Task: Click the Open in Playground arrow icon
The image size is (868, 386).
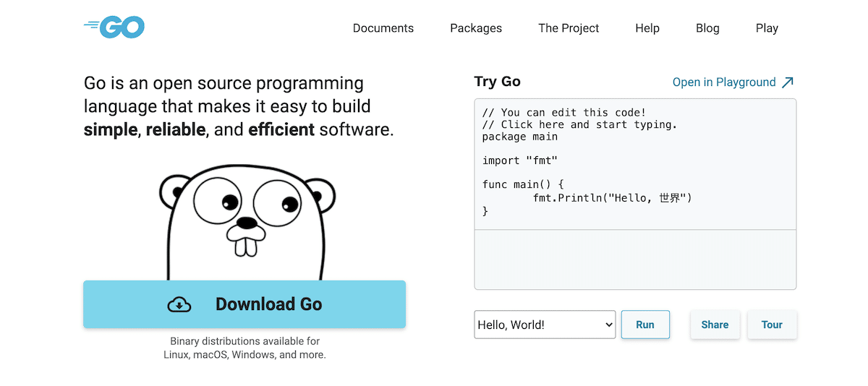Action: (788, 82)
